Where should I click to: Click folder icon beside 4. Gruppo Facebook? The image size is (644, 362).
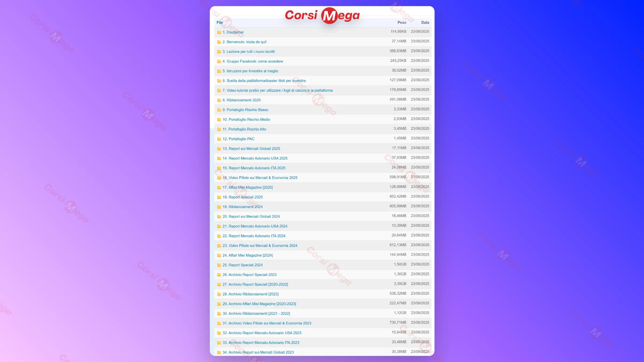click(219, 61)
